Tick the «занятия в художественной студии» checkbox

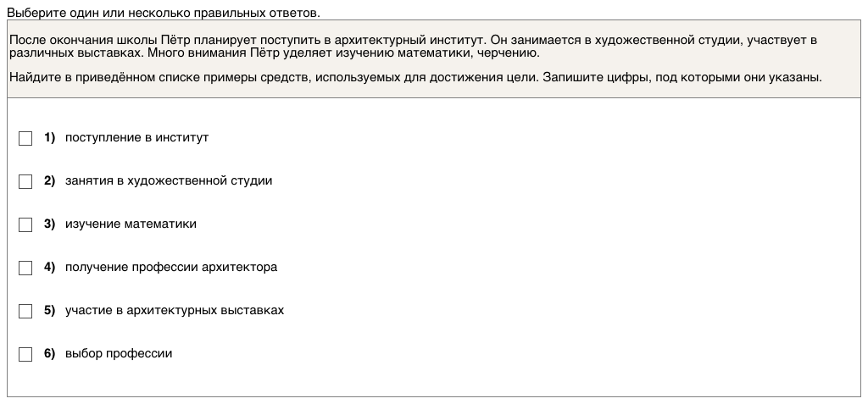click(25, 181)
